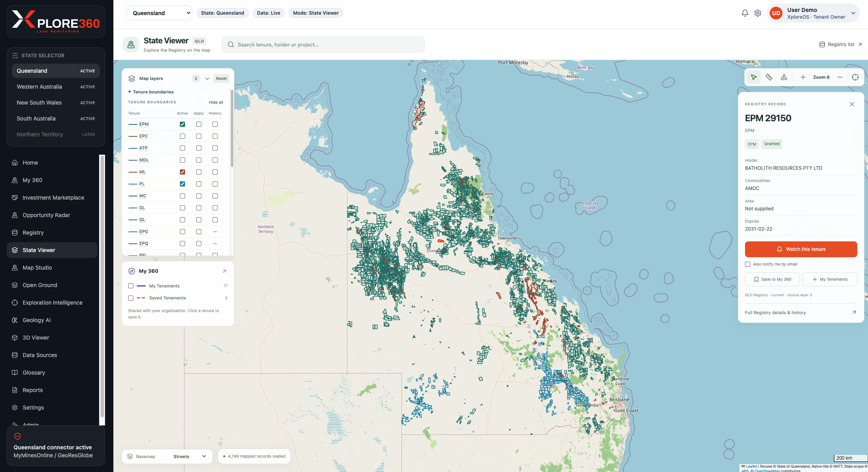
Task: Click Save to My 360 button
Action: coord(772,280)
